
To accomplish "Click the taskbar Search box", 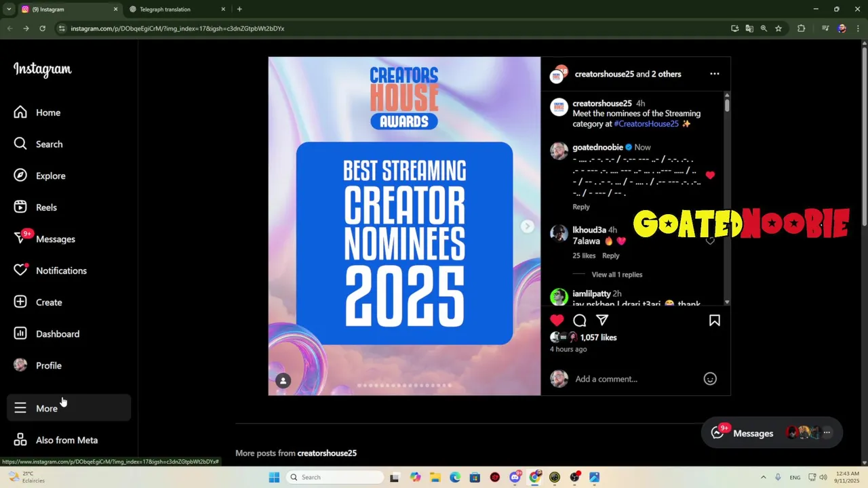I will [336, 477].
